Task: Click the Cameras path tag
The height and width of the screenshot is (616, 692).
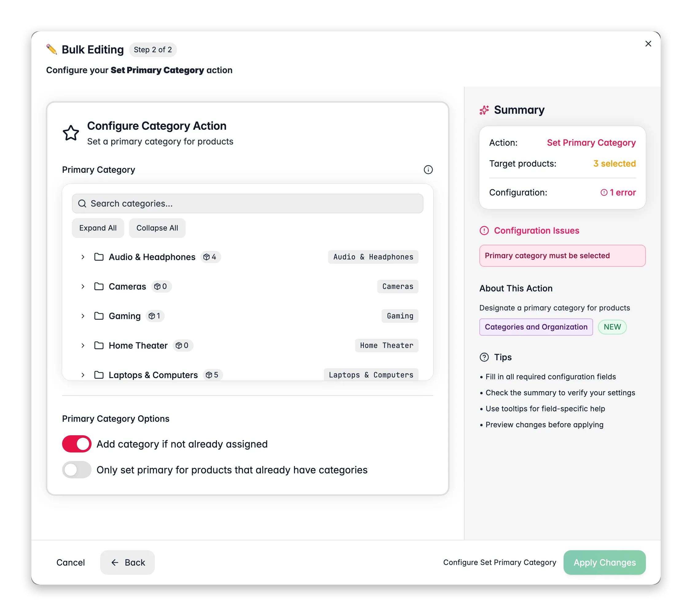Action: point(398,286)
